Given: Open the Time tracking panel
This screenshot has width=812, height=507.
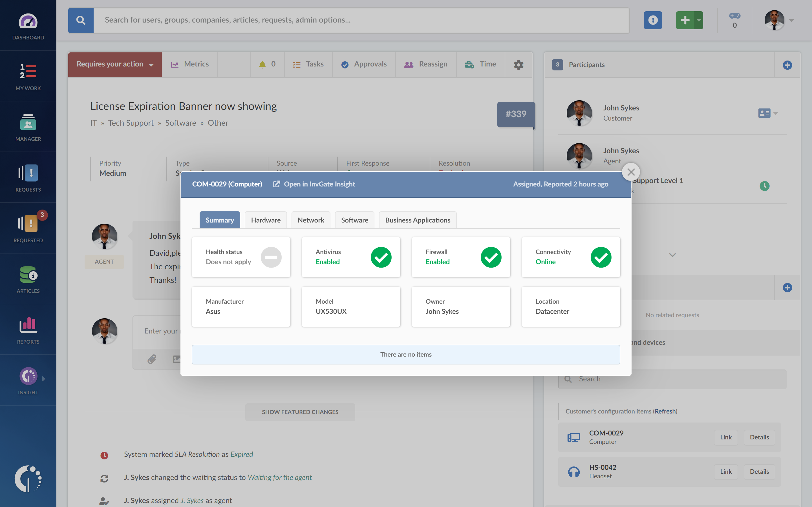Looking at the screenshot, I should pos(480,64).
